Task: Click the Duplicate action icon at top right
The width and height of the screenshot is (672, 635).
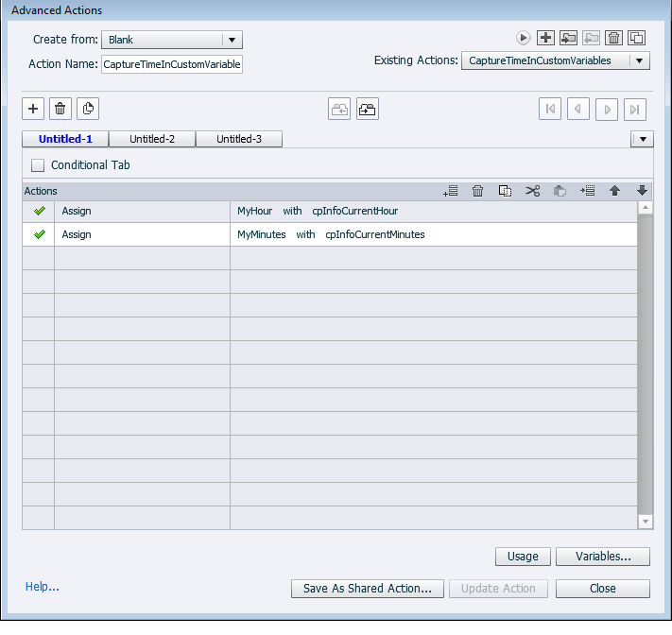Action: coord(636,38)
